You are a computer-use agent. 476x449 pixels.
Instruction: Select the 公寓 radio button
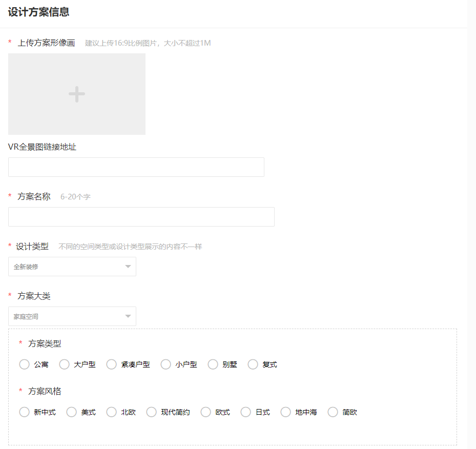click(x=24, y=364)
